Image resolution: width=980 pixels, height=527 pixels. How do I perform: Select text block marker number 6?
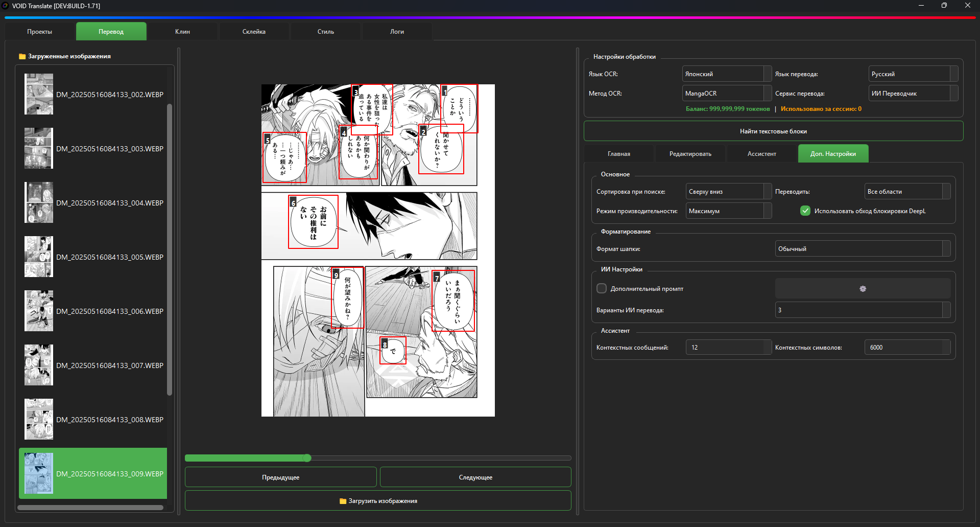[293, 203]
